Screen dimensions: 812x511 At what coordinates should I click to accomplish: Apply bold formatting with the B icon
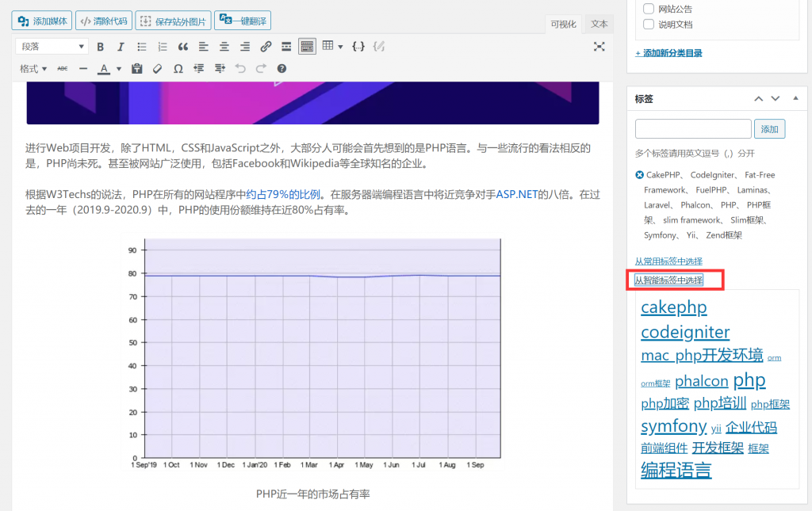point(99,46)
